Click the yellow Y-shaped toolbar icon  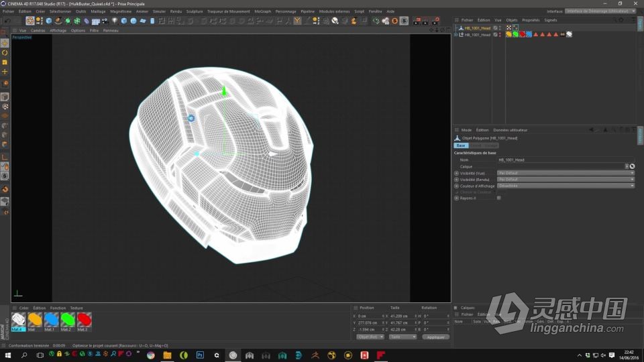tap(297, 21)
